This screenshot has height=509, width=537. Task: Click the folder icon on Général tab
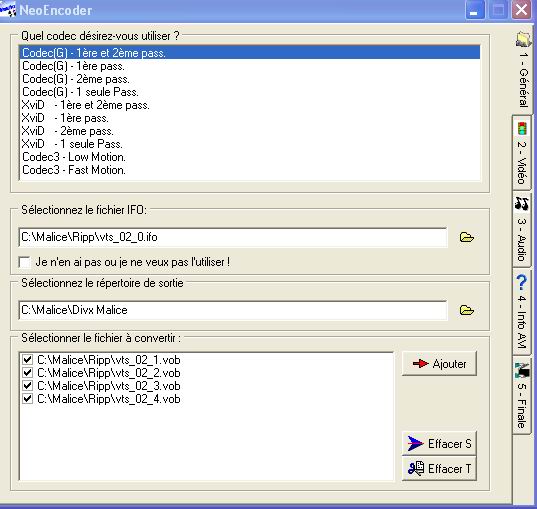coord(523,39)
